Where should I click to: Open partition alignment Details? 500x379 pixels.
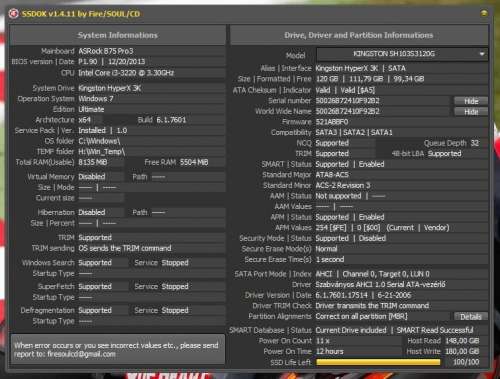[x=471, y=316]
